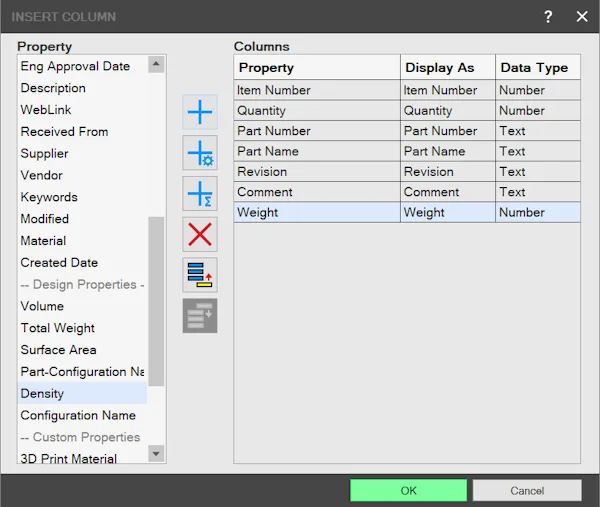This screenshot has width=600, height=507.
Task: Click Revision's Text data type cell
Action: (538, 171)
